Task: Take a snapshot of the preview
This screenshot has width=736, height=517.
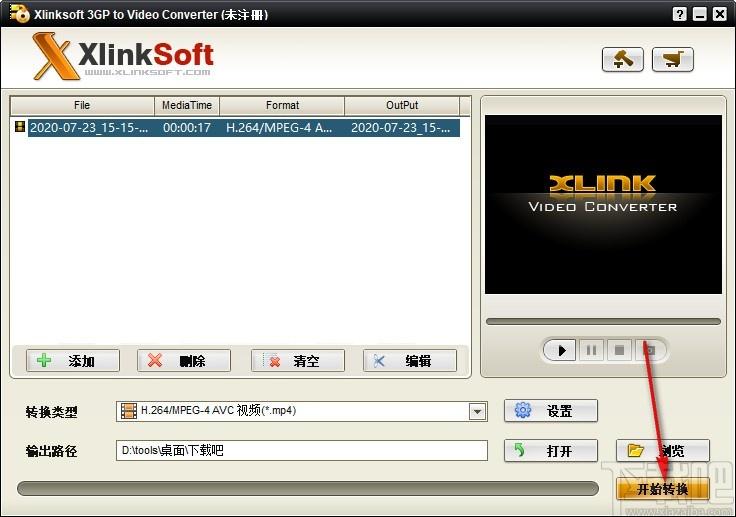Action: pos(650,350)
